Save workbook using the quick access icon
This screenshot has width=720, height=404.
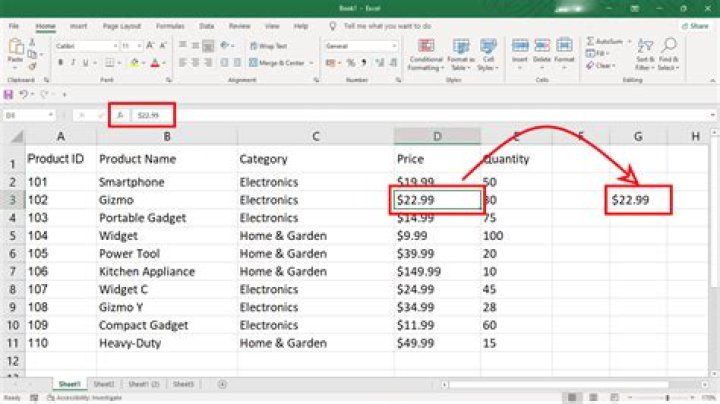[9, 94]
